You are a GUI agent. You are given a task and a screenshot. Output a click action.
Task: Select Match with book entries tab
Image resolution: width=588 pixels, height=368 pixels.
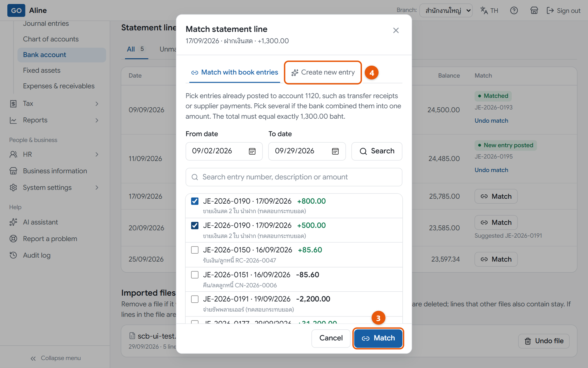[235, 72]
